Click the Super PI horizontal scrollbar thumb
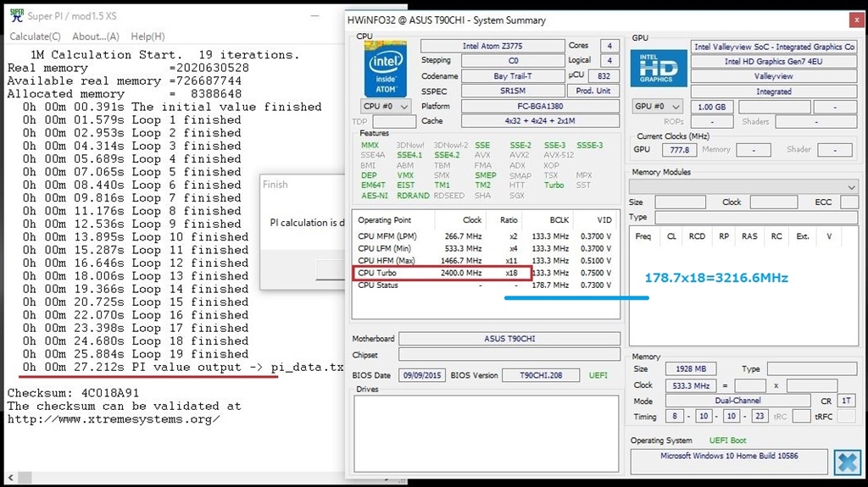The height and width of the screenshot is (487, 868). click(25, 477)
